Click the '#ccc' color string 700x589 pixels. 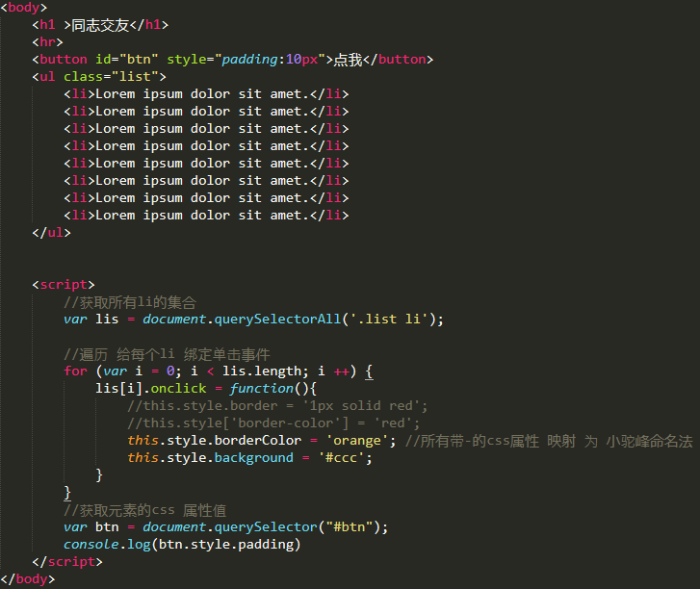pyautogui.click(x=341, y=458)
